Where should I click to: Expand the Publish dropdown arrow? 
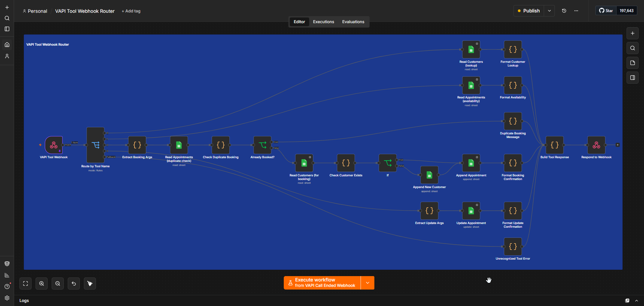coord(549,11)
